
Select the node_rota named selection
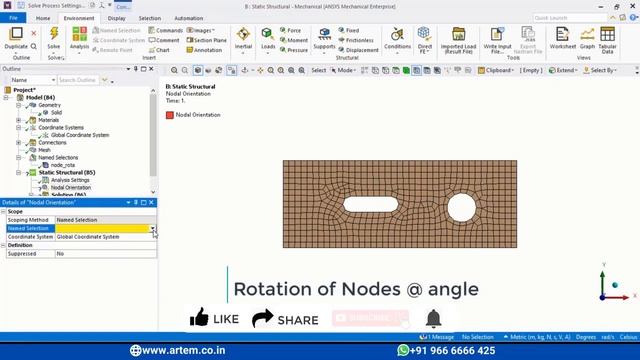pos(62,165)
